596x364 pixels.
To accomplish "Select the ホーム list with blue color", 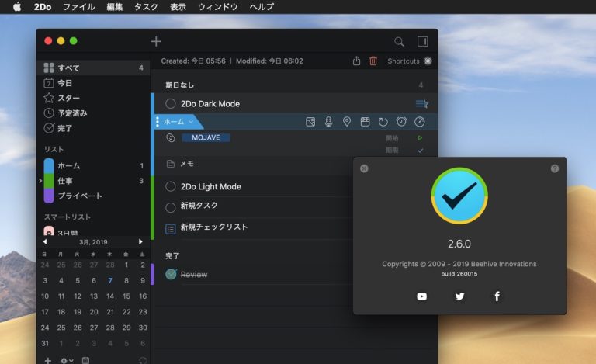I will click(x=93, y=165).
